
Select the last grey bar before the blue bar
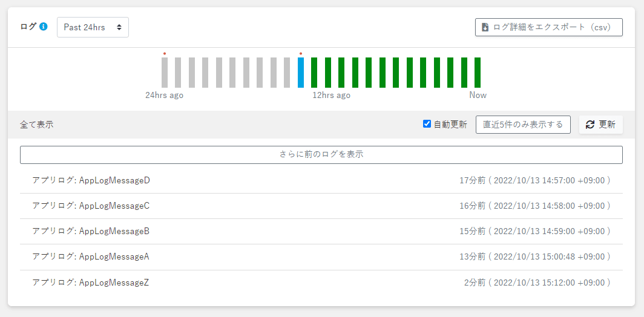[x=287, y=73]
